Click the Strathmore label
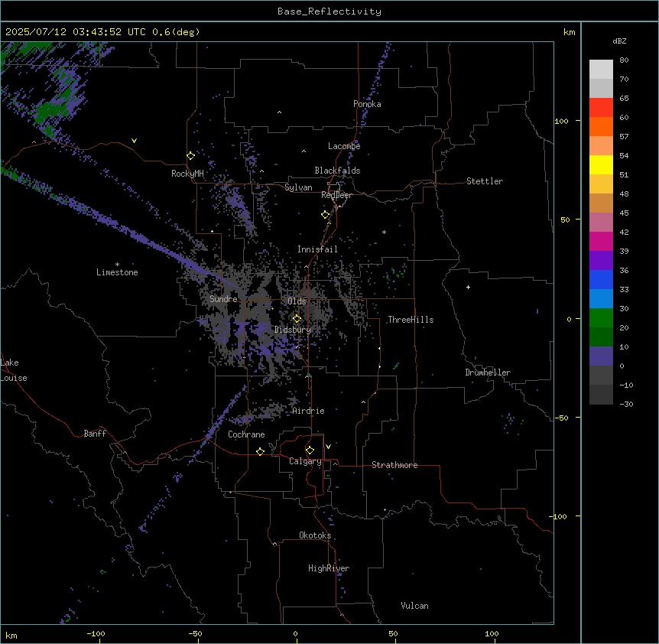Screen dimensions: 659x644 click(x=394, y=465)
